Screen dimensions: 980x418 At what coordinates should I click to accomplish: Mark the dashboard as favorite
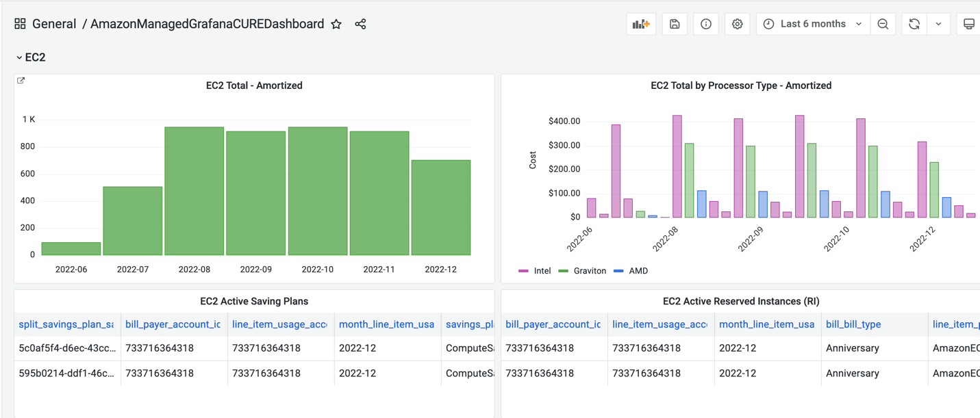(x=336, y=23)
